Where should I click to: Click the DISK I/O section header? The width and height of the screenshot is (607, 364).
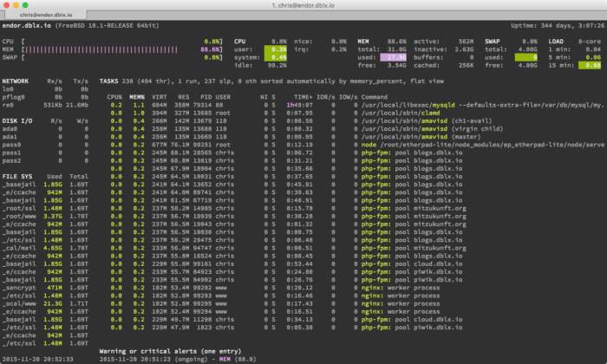coord(16,120)
